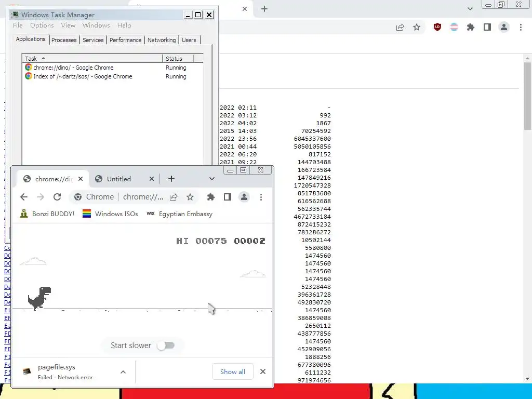Close the Untitled tab
This screenshot has height=399, width=532.
click(x=152, y=179)
